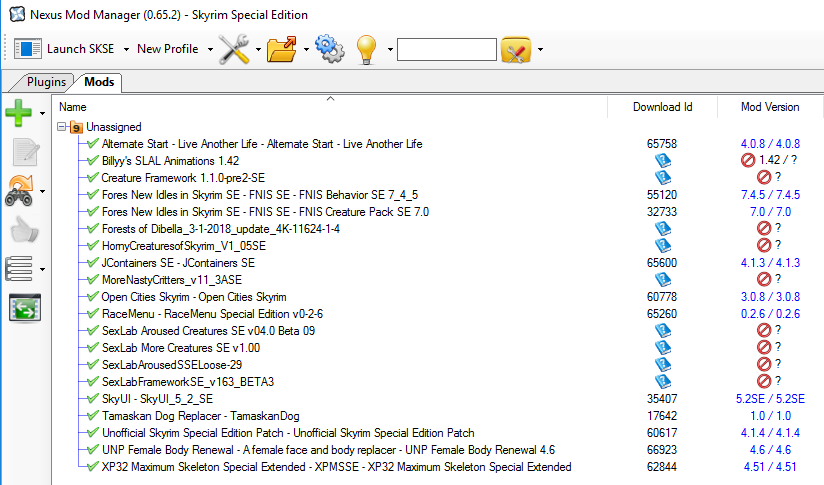Click red prohibited icon for SexLabArousedSSELoose-29

pyautogui.click(x=764, y=365)
